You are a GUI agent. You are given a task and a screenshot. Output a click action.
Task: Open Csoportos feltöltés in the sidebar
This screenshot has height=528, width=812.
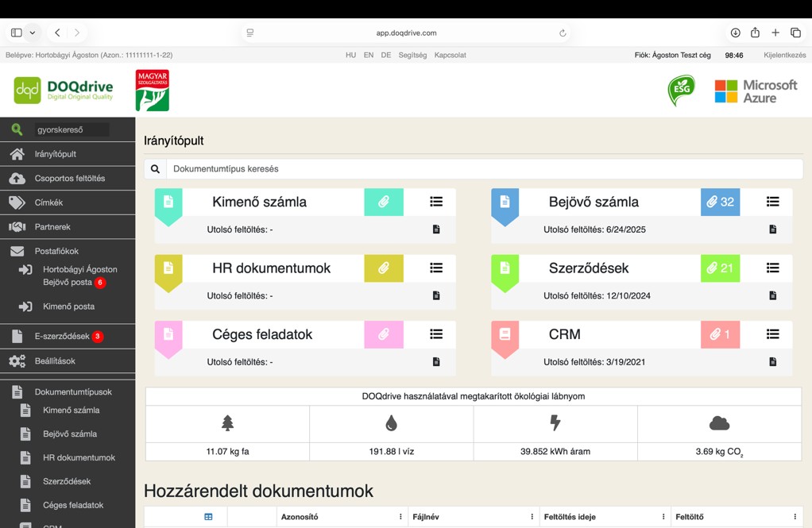(x=69, y=179)
